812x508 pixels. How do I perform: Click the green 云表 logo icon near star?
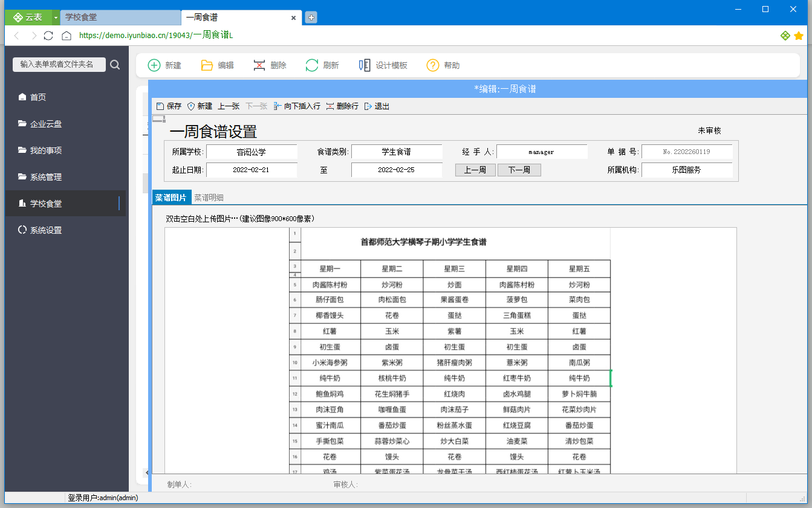(x=785, y=36)
